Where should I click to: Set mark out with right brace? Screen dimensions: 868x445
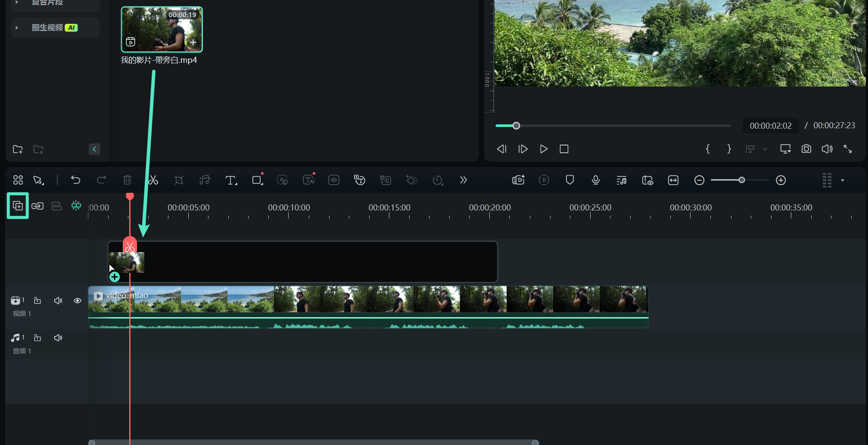[x=729, y=149]
